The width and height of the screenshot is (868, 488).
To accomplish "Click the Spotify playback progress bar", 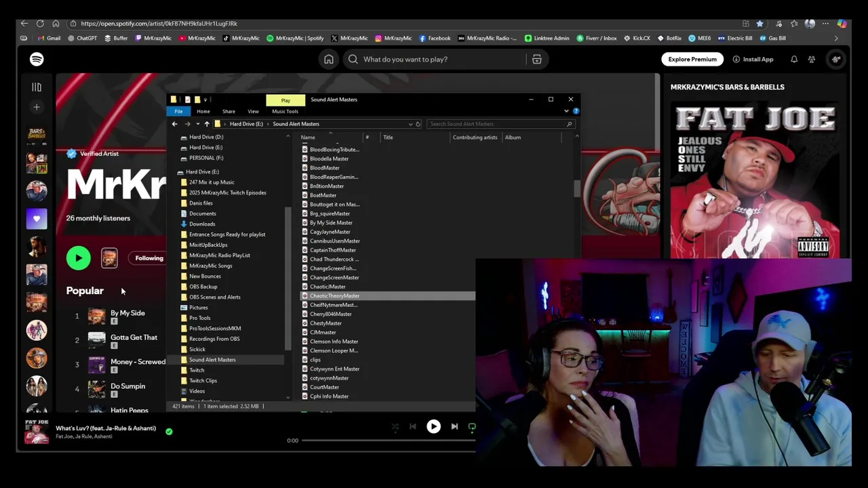I will click(388, 441).
